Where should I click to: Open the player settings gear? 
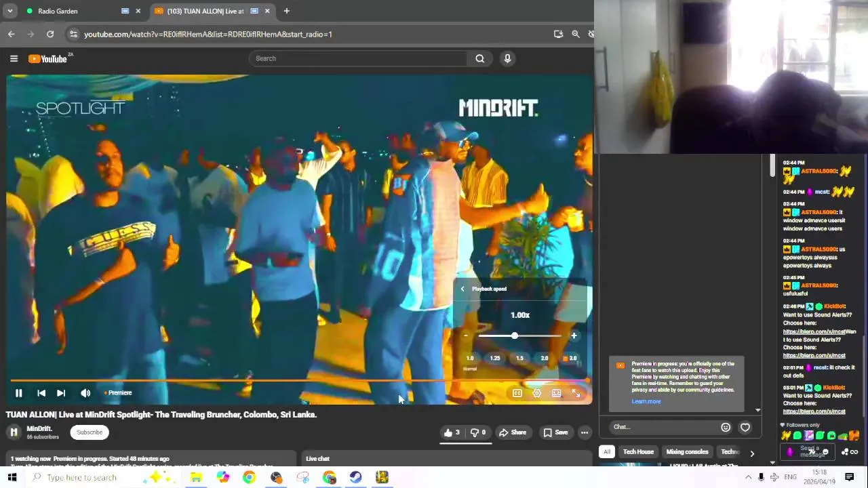pyautogui.click(x=537, y=393)
